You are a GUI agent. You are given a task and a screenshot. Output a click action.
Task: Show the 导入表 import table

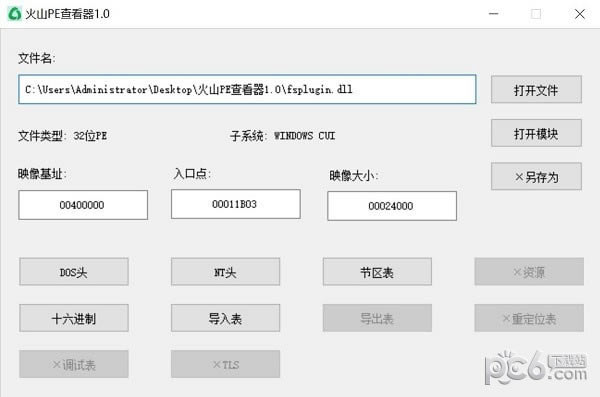click(x=225, y=318)
